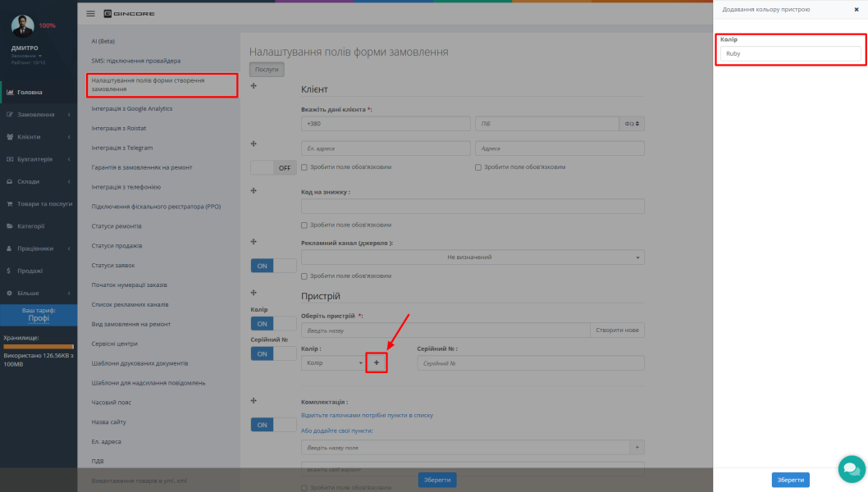Expand the Замовлення sidebar menu
The height and width of the screenshot is (492, 868).
[39, 115]
